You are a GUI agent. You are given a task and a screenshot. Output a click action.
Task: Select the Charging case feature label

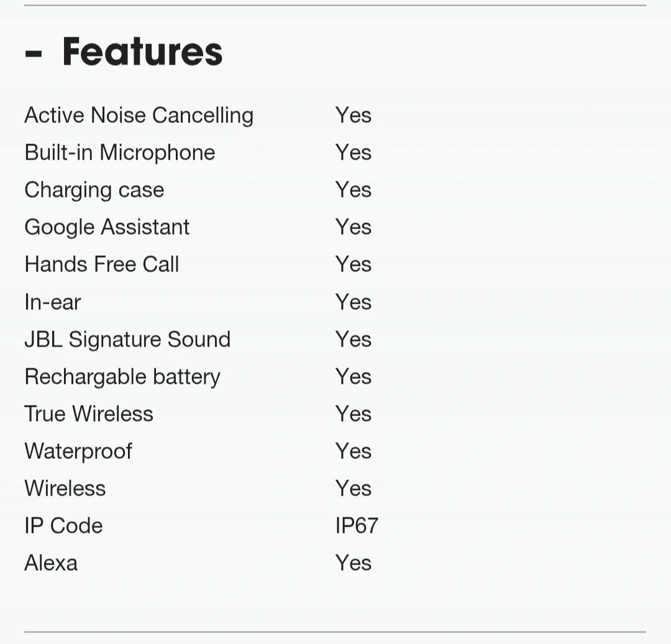coord(94,190)
